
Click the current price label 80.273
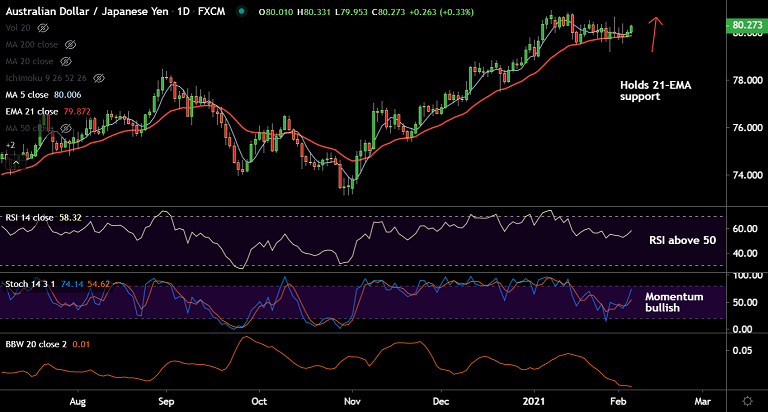(746, 24)
